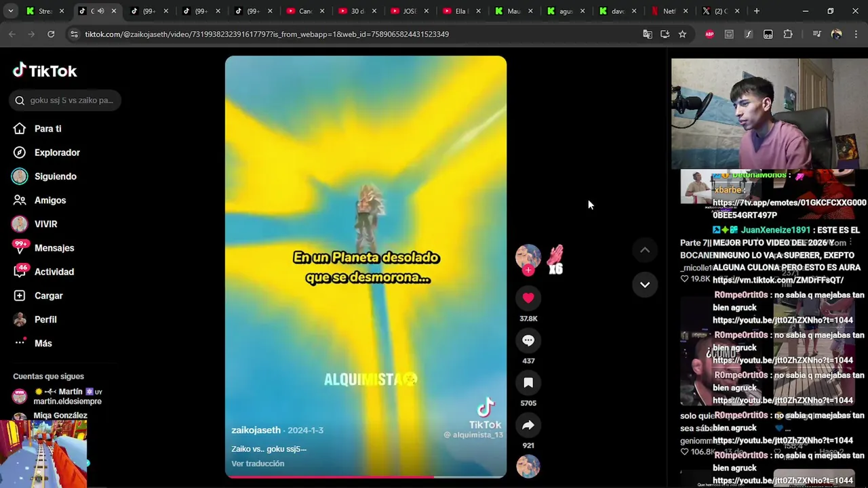Go back in browser history

click(12, 34)
